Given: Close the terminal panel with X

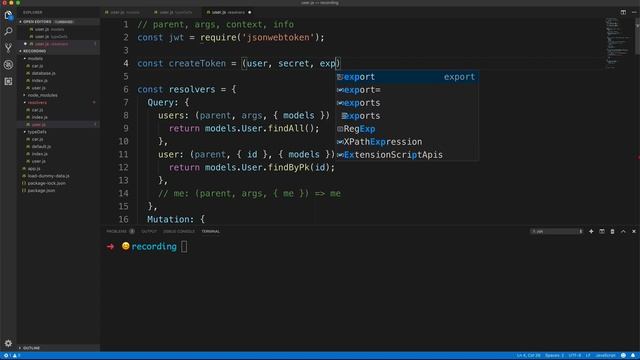Looking at the screenshot, I should (x=634, y=231).
